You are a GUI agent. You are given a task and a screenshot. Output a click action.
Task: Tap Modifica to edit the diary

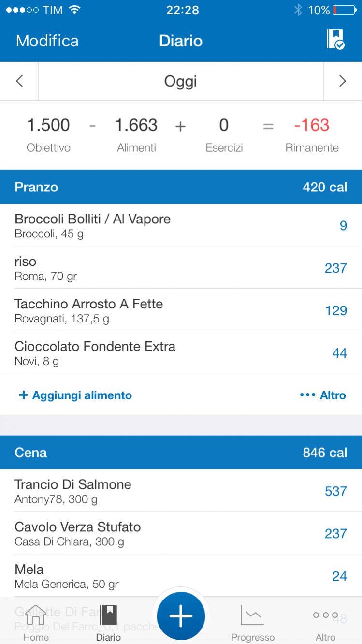click(x=47, y=41)
